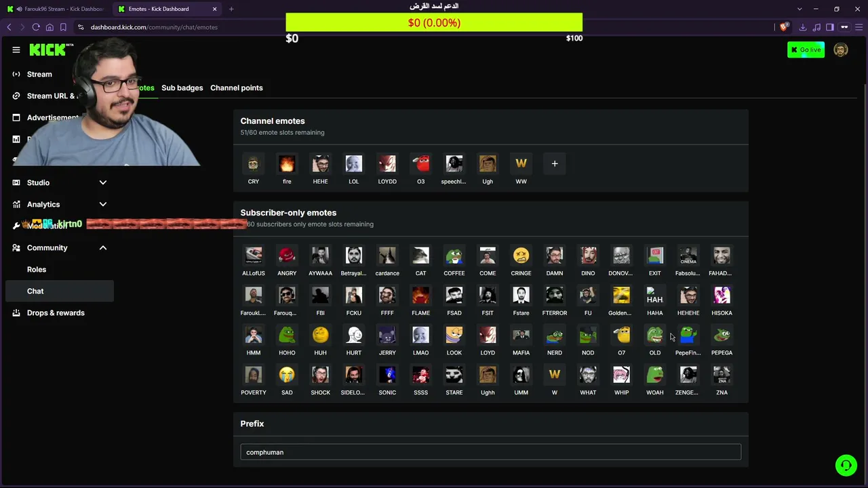
Task: Click the sunglasses icon in the browser toolbar
Action: [x=844, y=27]
